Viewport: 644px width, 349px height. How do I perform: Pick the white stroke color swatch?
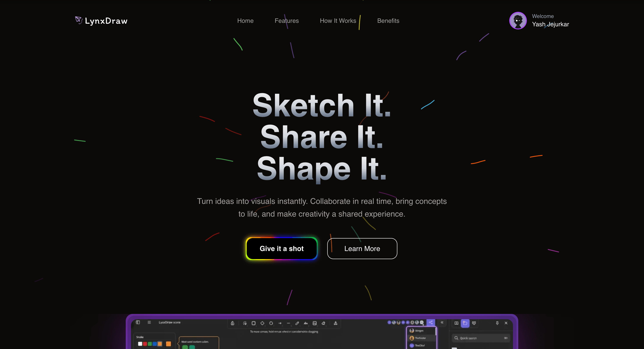pyautogui.click(x=140, y=344)
